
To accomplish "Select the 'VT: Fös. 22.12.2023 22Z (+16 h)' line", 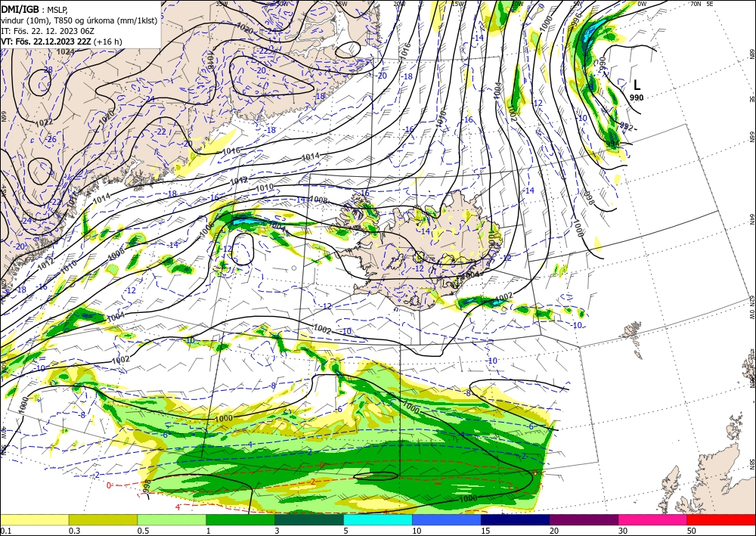I will tap(61, 42).
